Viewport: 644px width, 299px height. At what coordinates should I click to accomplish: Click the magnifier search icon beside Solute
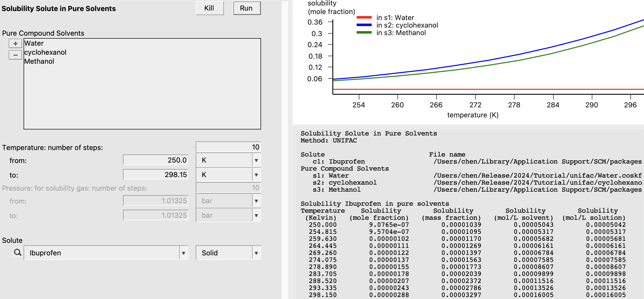point(18,252)
